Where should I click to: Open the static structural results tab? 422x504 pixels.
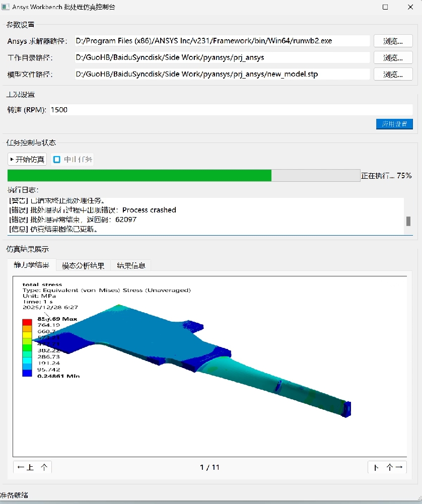pyautogui.click(x=32, y=265)
